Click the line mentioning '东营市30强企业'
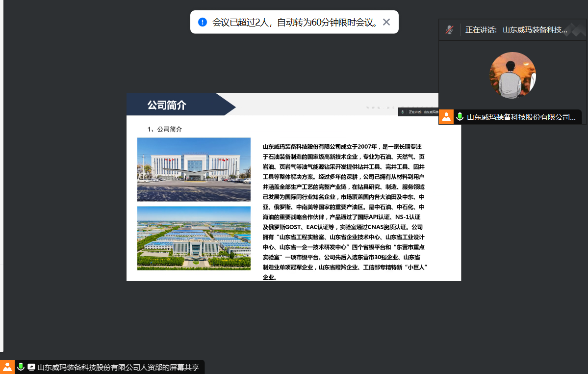The height and width of the screenshot is (374, 588). coord(341,257)
